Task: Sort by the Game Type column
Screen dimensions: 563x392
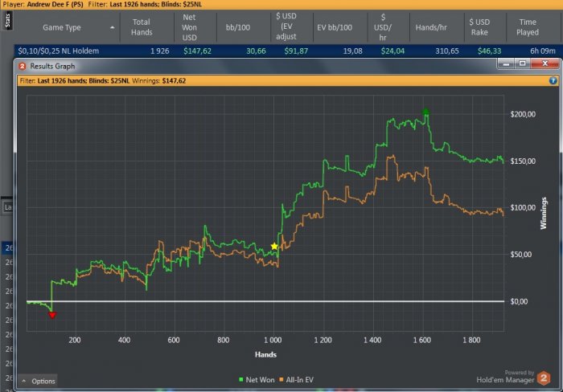Action: [x=64, y=27]
